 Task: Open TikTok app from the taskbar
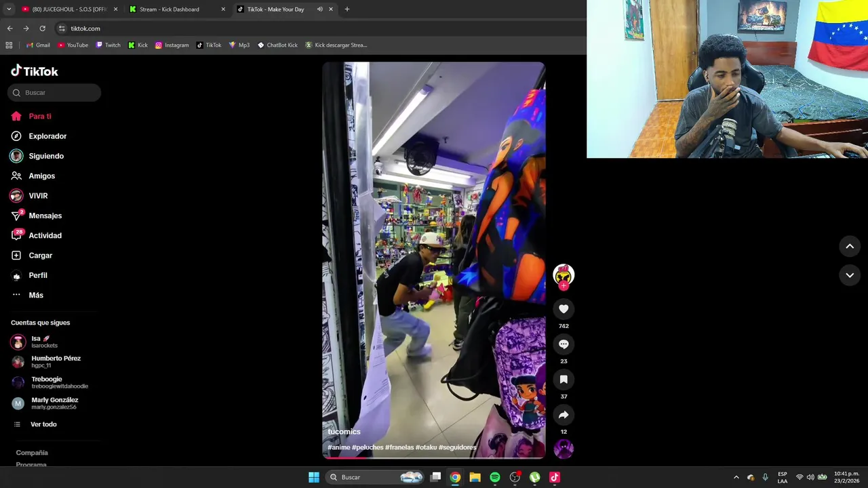[x=555, y=477]
